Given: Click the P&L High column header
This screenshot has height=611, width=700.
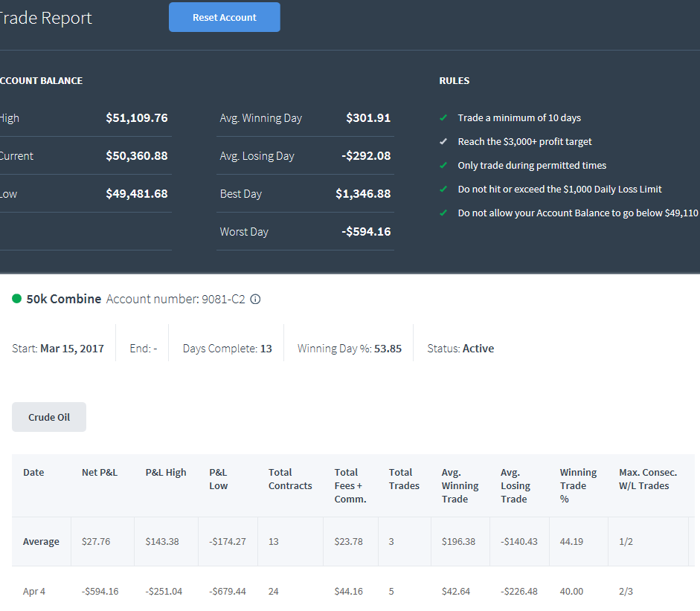Looking at the screenshot, I should 166,472.
